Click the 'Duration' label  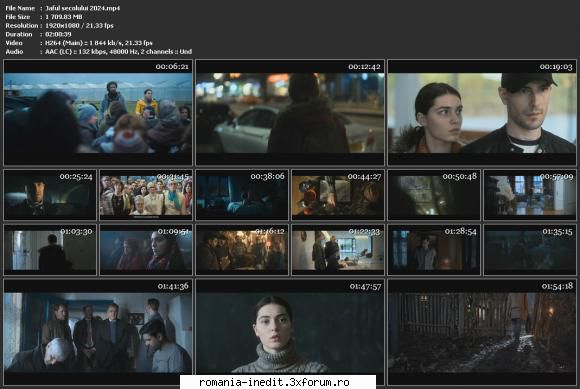point(19,34)
